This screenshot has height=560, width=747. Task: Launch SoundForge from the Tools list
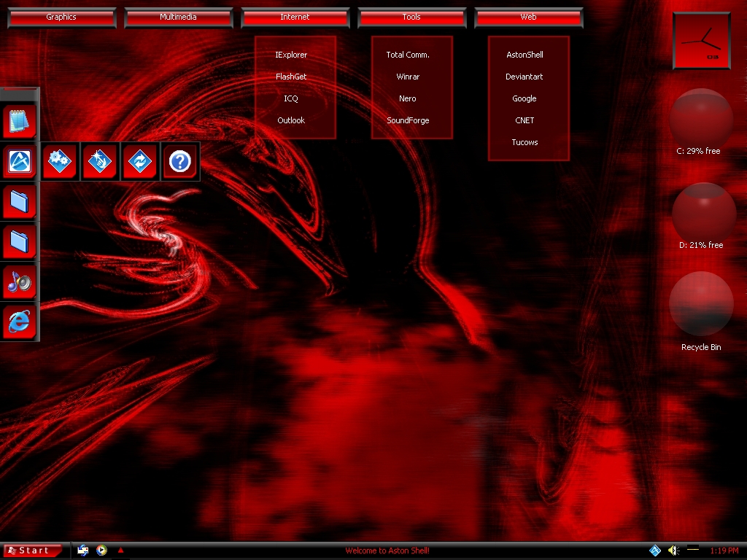[x=408, y=120]
